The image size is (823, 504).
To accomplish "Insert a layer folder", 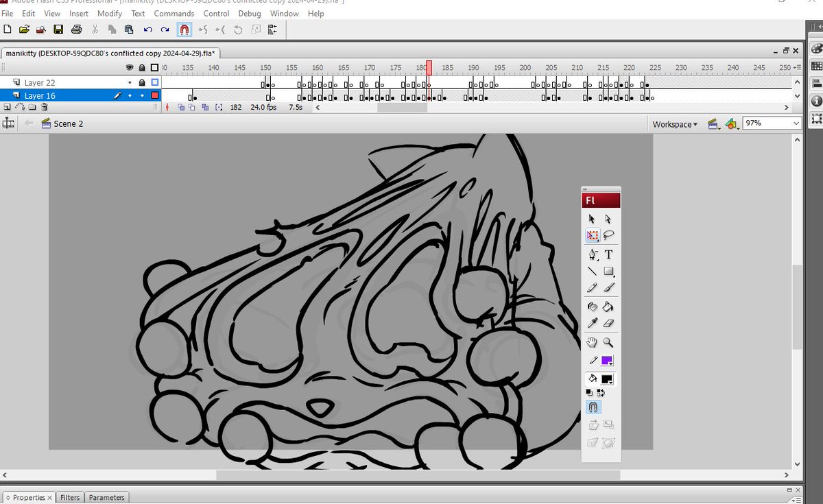I will pyautogui.click(x=32, y=107).
